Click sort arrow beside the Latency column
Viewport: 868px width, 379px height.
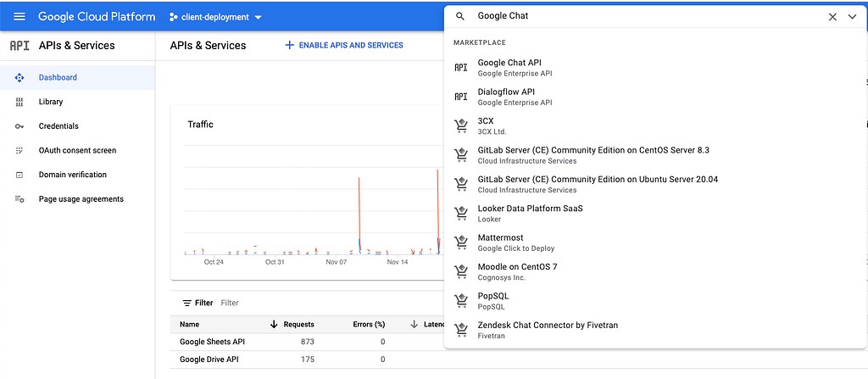[x=414, y=324]
